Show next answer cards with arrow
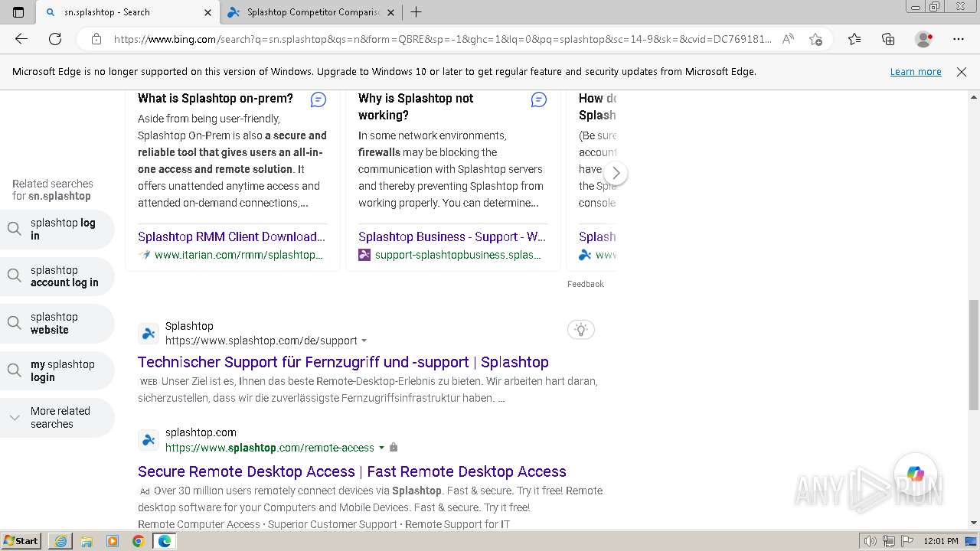 616,173
